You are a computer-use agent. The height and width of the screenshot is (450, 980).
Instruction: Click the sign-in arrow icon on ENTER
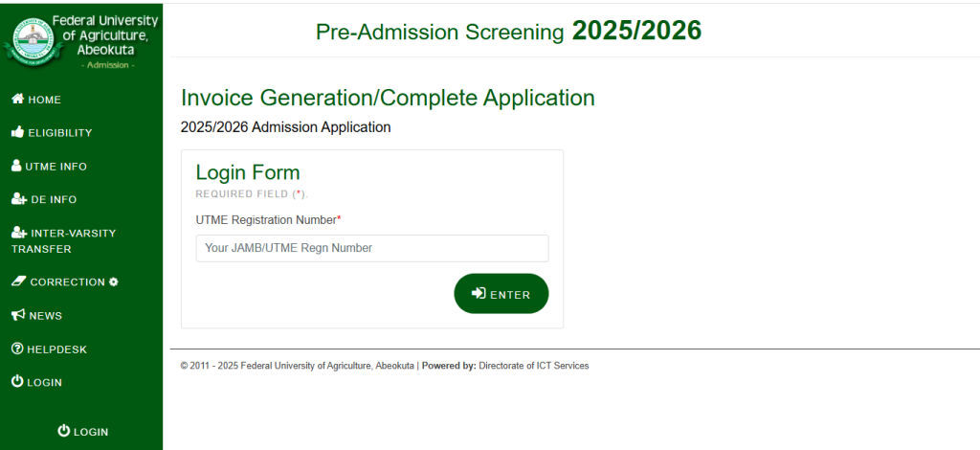[479, 293]
